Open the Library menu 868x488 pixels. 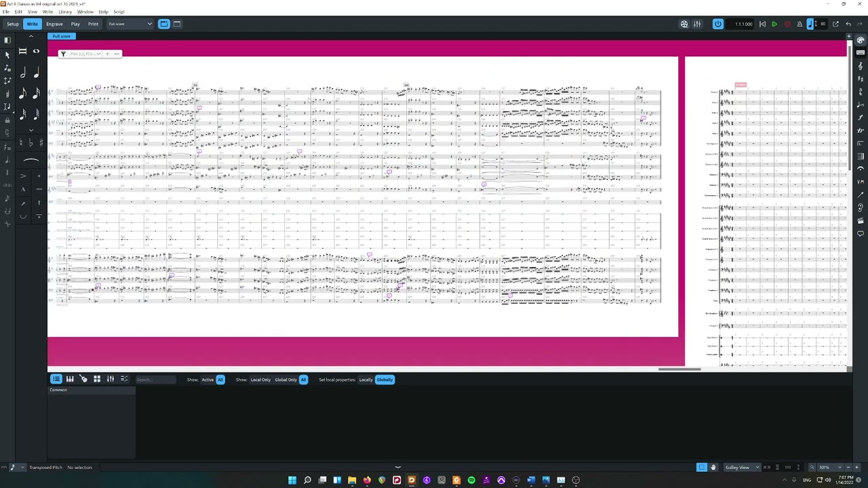(65, 12)
